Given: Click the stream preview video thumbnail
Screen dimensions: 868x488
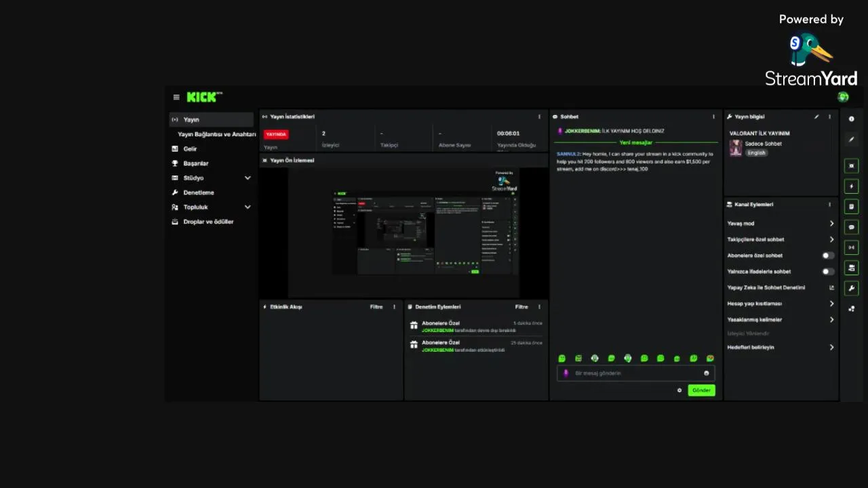Looking at the screenshot, I should click(404, 232).
